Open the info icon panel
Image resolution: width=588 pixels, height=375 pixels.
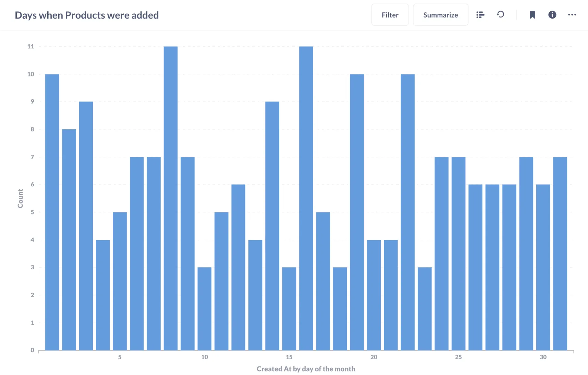552,15
